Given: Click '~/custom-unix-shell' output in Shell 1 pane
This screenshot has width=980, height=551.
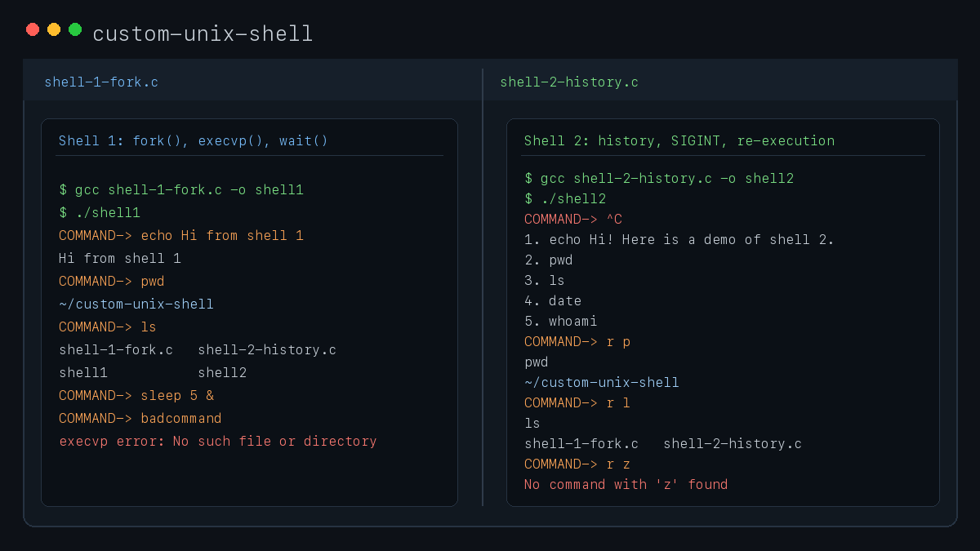Looking at the screenshot, I should [136, 304].
